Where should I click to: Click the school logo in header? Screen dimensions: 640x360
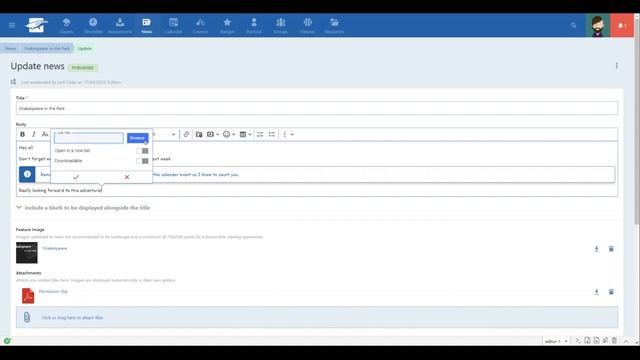click(36, 25)
